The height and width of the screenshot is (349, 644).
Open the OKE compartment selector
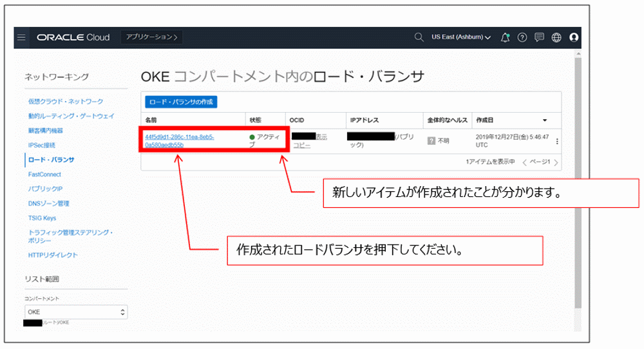click(x=76, y=312)
